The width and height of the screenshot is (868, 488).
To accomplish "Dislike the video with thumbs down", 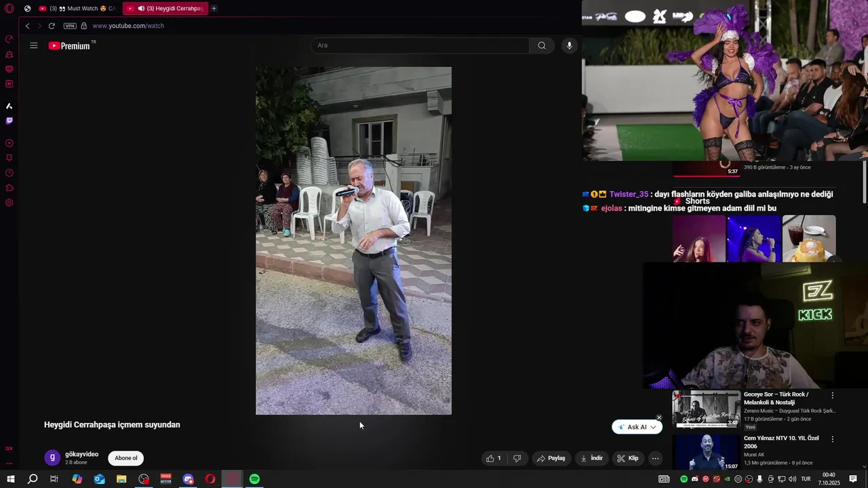I will click(517, 458).
